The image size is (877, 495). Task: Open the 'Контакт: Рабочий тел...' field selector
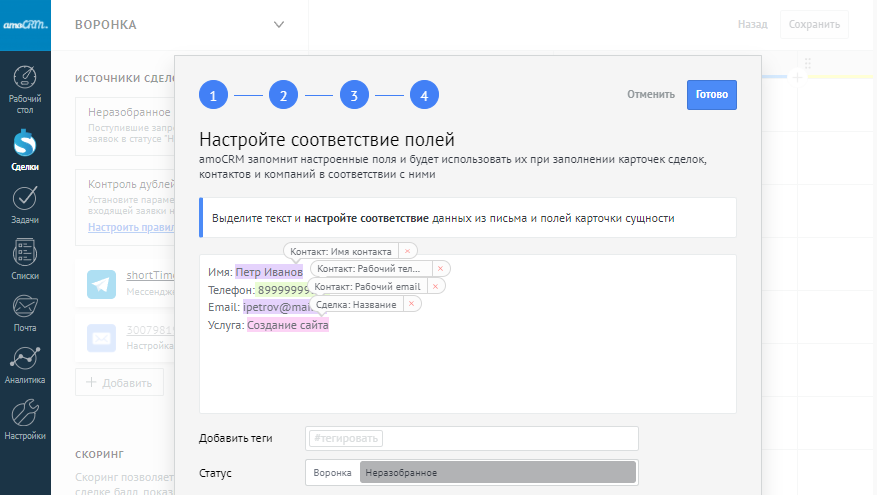click(x=371, y=269)
